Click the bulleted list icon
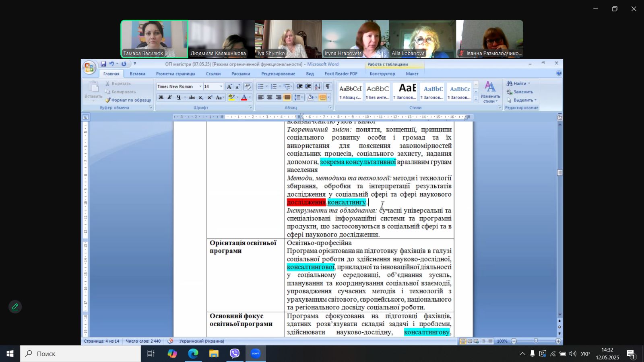 pos(261,86)
